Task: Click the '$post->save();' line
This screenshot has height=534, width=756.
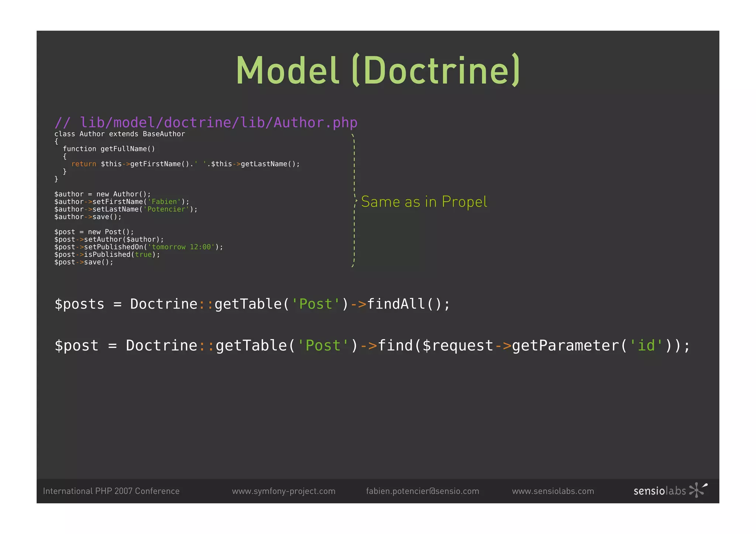Action: click(84, 262)
